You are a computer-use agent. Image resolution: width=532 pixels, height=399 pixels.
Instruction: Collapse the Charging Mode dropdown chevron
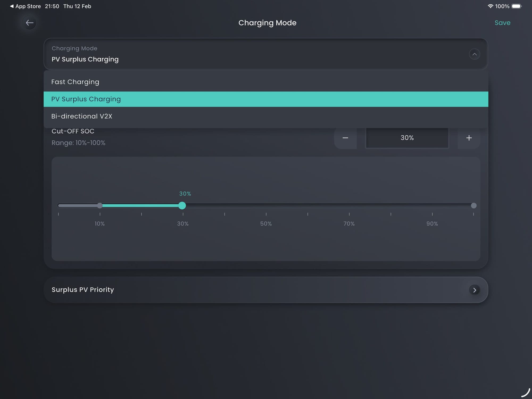click(474, 54)
